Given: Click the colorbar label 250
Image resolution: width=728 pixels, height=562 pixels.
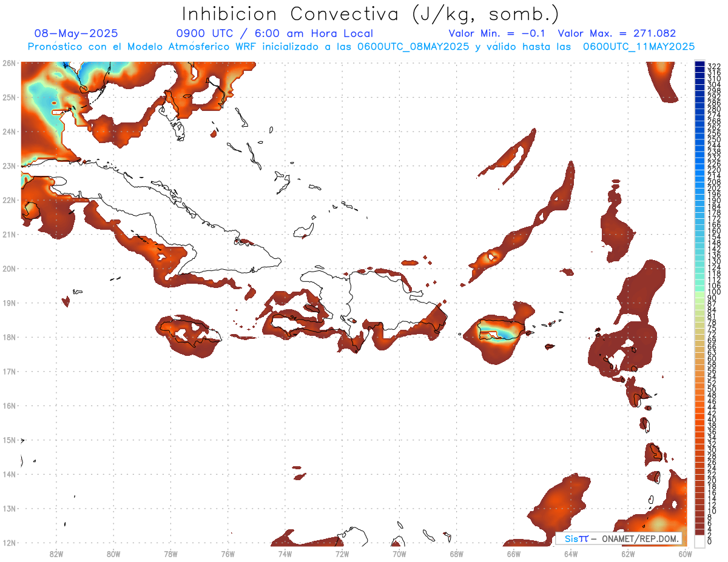Looking at the screenshot, I should (714, 140).
